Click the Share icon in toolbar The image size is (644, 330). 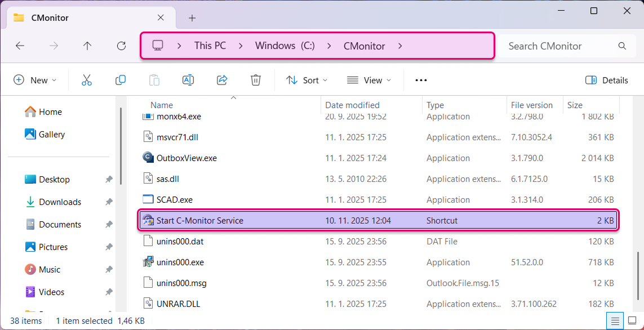pos(222,80)
